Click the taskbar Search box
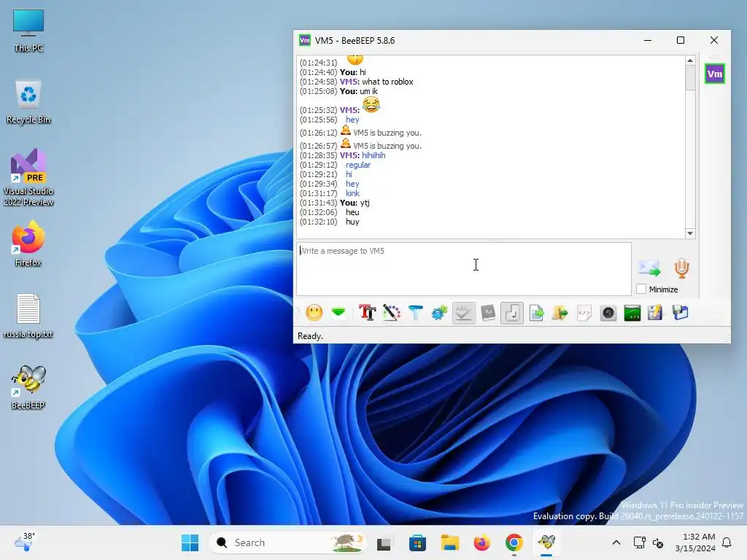The image size is (747, 560). tap(288, 542)
